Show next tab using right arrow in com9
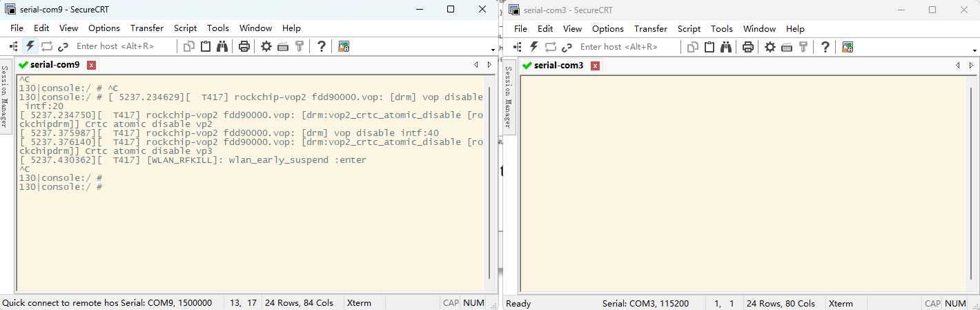Viewport: 980px width, 310px height. point(489,65)
